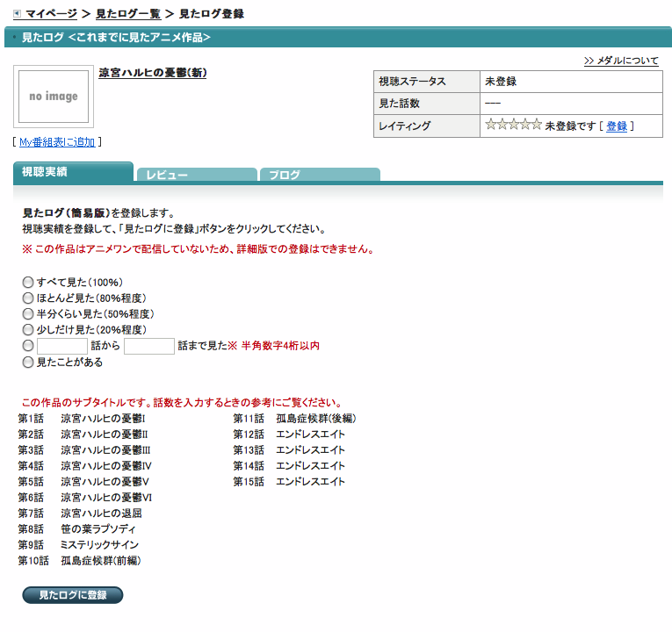672x632 pixels.
Task: Click the 未登録 status value cell
Action: [x=571, y=82]
